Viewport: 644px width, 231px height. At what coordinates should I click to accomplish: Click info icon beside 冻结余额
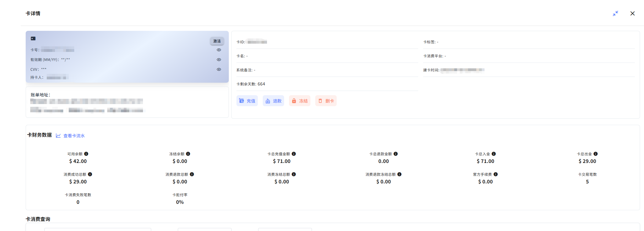click(188, 154)
